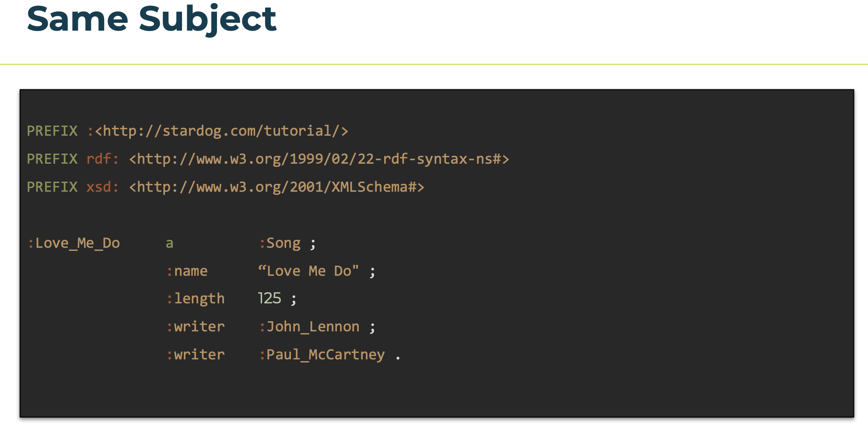
Task: Click the second :writer predicate
Action: click(196, 355)
